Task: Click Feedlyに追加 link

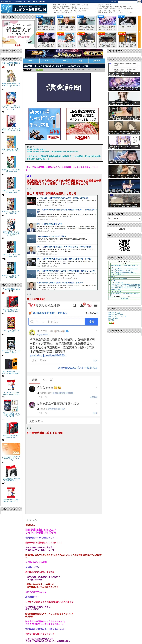Action: tap(113, 318)
